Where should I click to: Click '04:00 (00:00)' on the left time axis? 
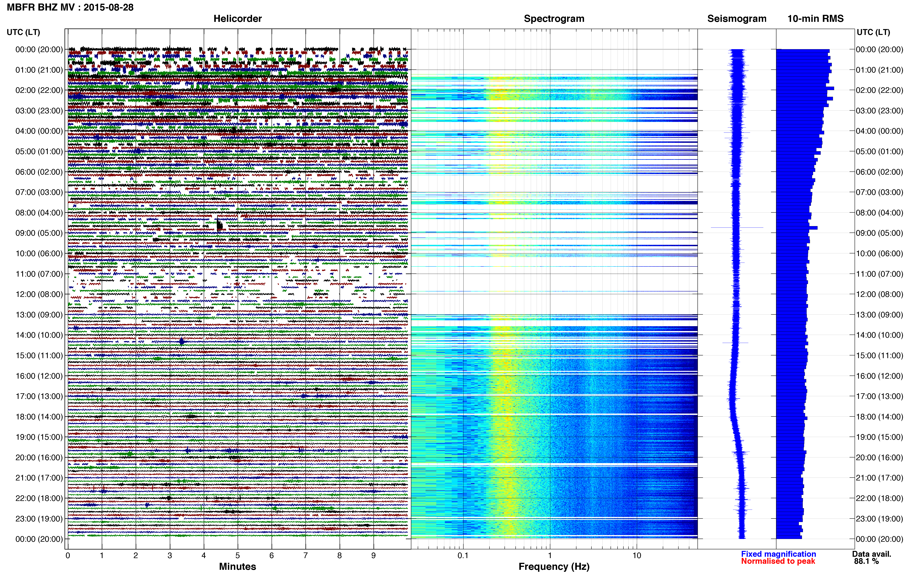39,131
